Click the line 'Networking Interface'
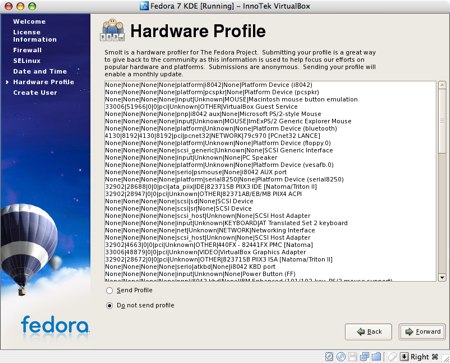 [210, 230]
